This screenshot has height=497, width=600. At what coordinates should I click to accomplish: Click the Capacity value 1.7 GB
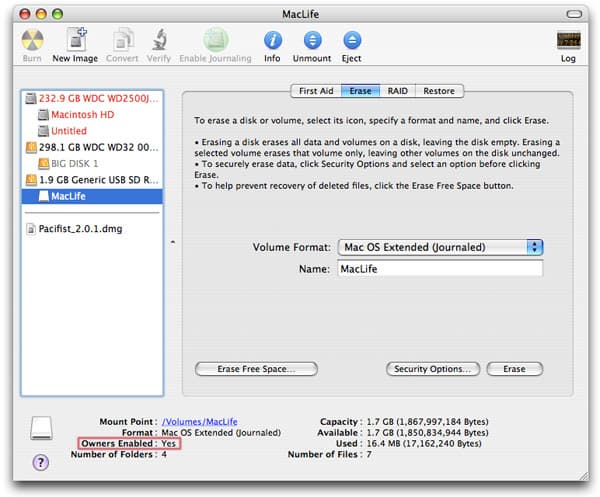pyautogui.click(x=427, y=422)
